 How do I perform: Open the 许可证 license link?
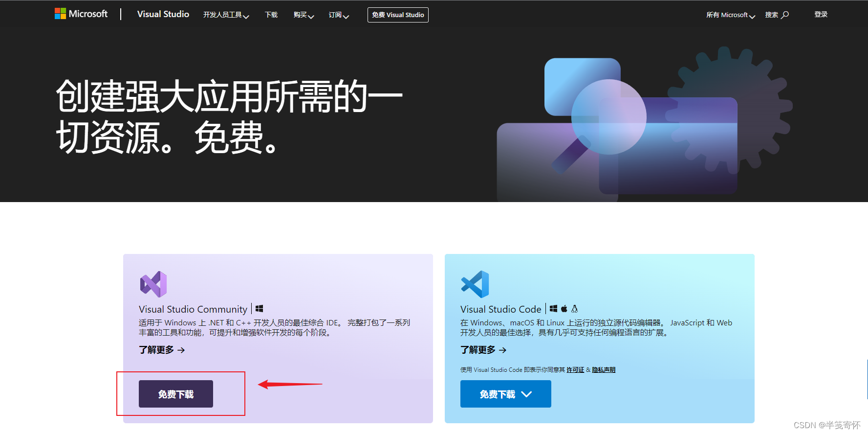(x=575, y=370)
